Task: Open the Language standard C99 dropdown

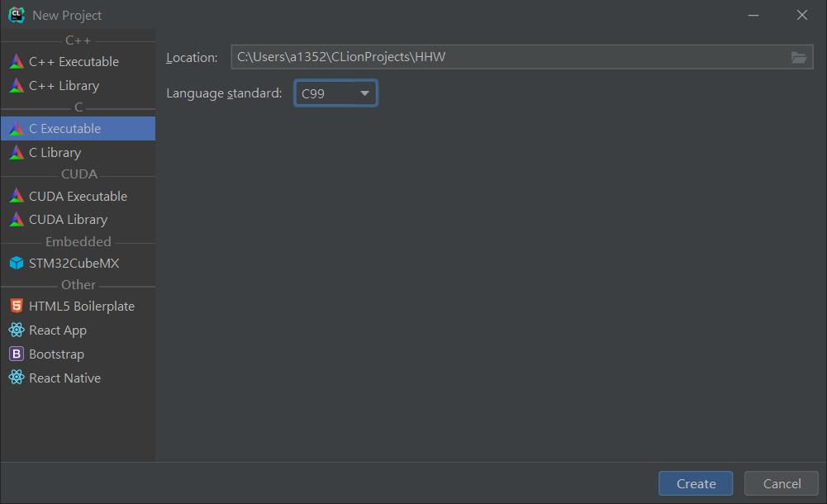Action: coord(335,93)
